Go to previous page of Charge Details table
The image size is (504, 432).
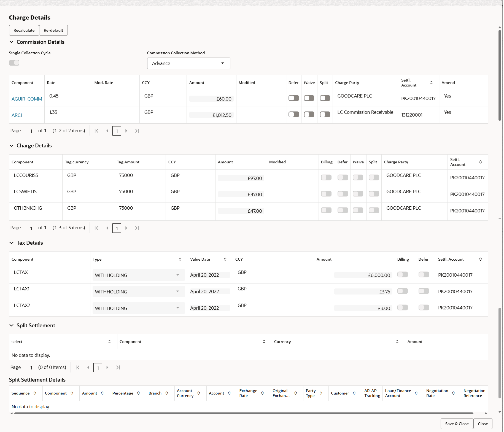107,228
